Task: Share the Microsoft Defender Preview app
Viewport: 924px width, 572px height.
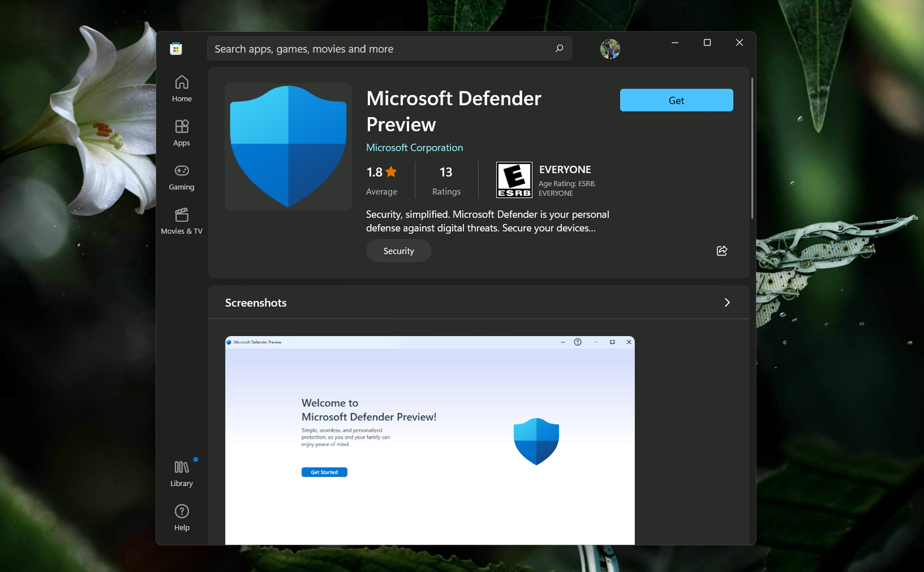Action: coord(721,251)
